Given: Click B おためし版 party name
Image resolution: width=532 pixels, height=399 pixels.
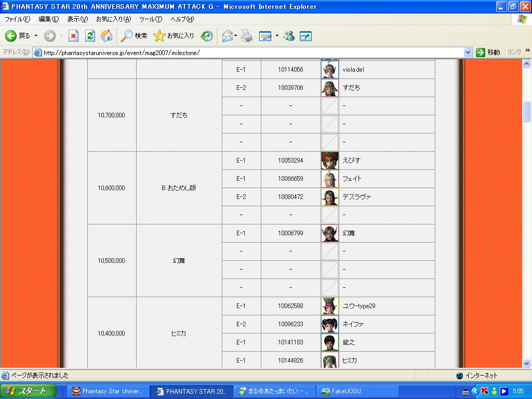Looking at the screenshot, I should (x=179, y=188).
